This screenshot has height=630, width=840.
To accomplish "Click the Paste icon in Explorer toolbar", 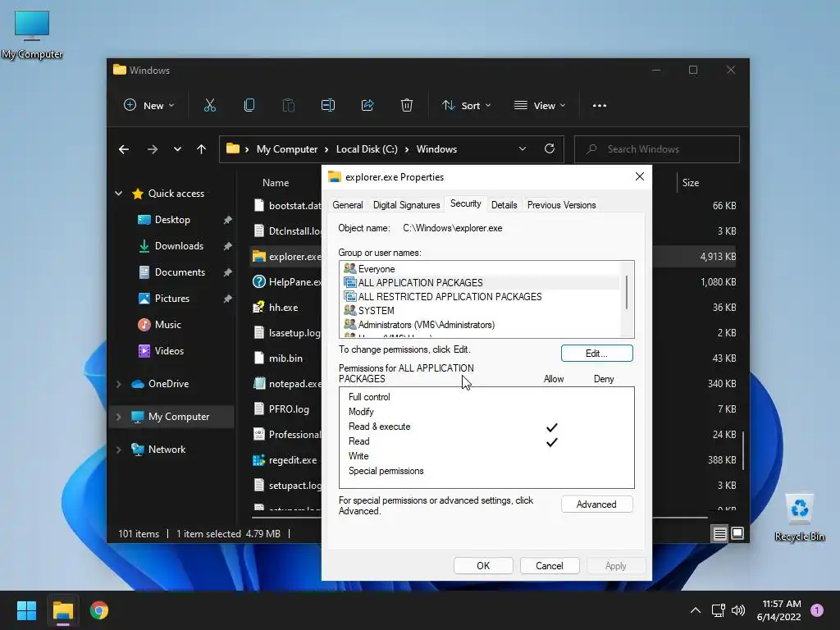I will 288,106.
